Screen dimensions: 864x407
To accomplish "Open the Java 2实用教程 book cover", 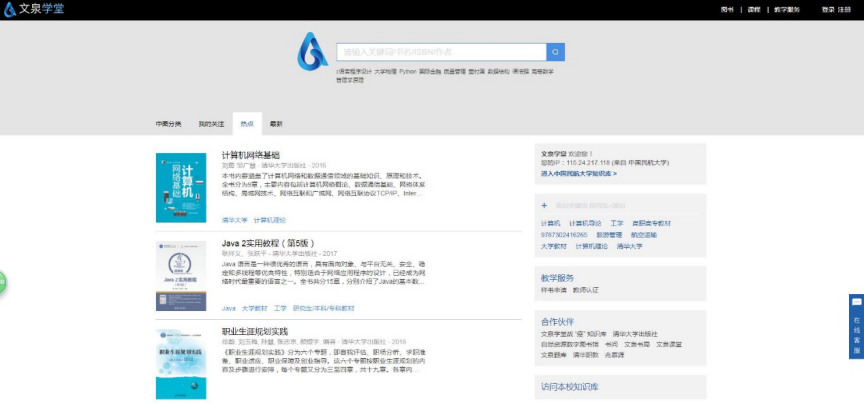I will point(181,275).
